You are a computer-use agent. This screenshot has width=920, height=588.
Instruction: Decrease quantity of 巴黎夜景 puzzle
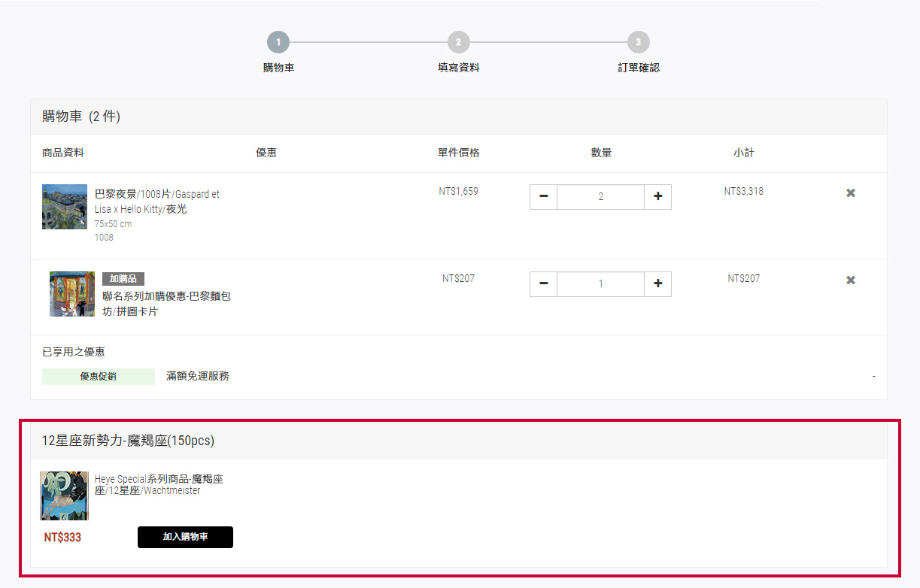pos(543,197)
